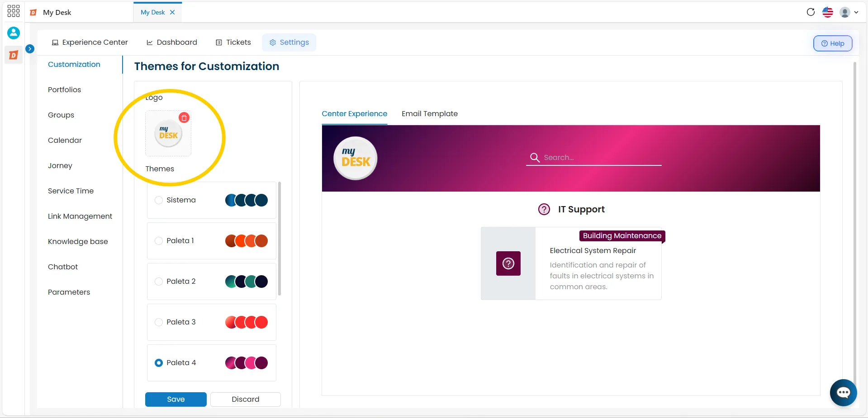Screen dimensions: 868x418
Task: Open the Help button
Action: click(x=833, y=43)
